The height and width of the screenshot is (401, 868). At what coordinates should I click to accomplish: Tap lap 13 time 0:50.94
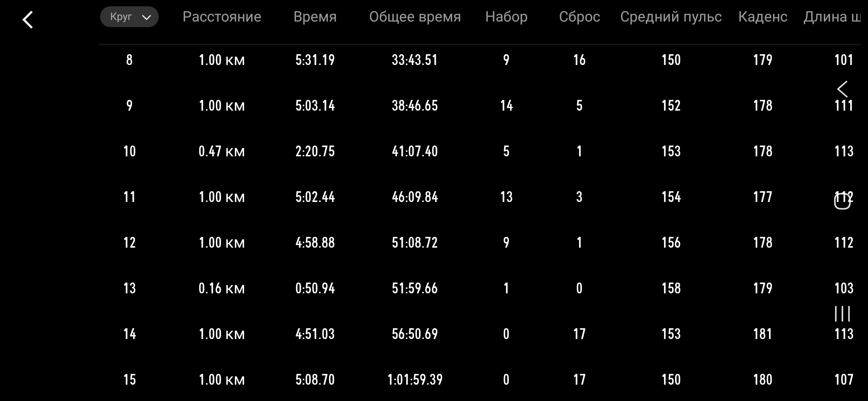coord(315,288)
